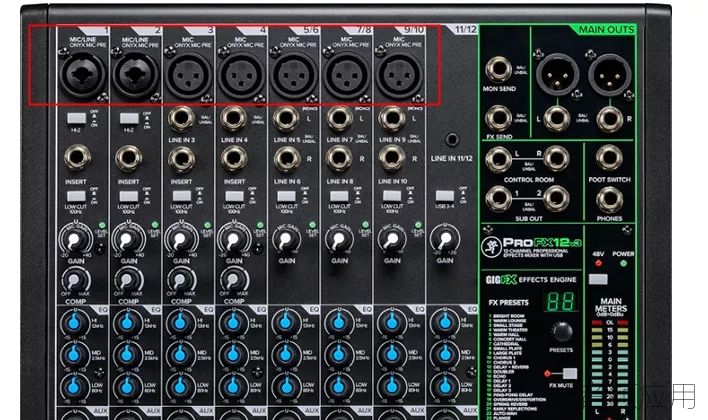This screenshot has width=708, height=420.
Task: Click the channel 4 INSERT jack
Action: point(234,159)
